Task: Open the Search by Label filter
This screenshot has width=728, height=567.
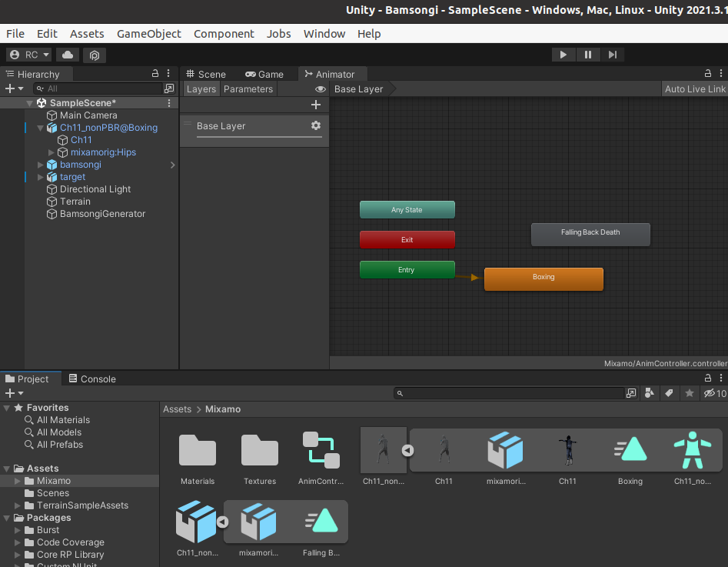Action: (x=669, y=393)
